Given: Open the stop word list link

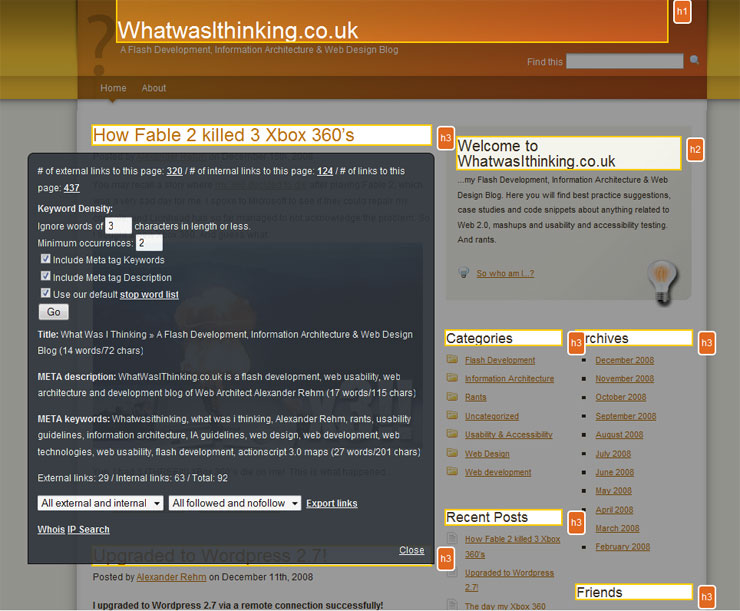Looking at the screenshot, I should click(149, 294).
